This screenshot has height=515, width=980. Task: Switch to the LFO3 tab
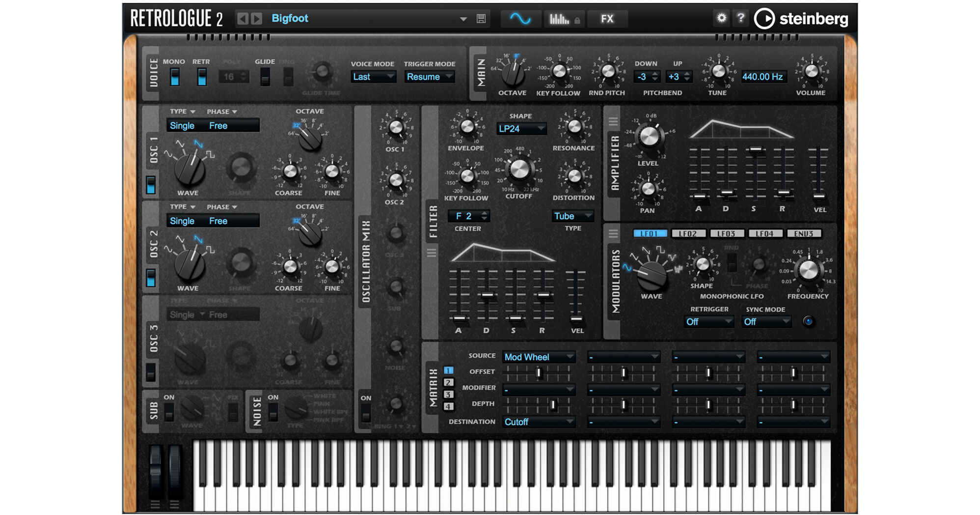coord(727,234)
